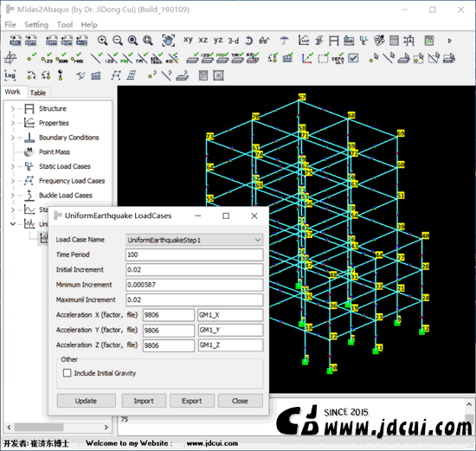Click the Zoom In magnifier icon
The width and height of the screenshot is (476, 451).
pyautogui.click(x=102, y=41)
